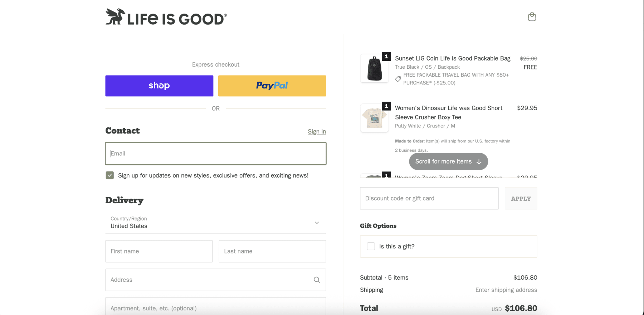Viewport: 644px width, 315px height.
Task: Expand the United States region selector
Action: (316, 222)
